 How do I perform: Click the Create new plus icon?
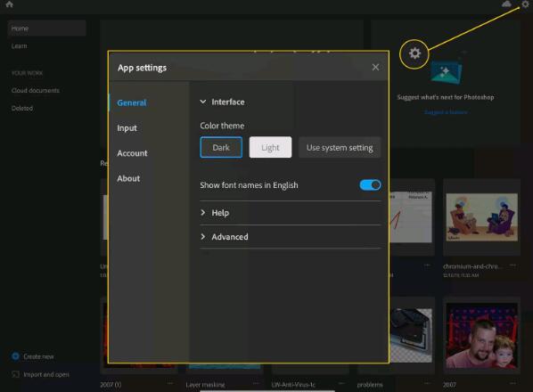[x=15, y=356]
